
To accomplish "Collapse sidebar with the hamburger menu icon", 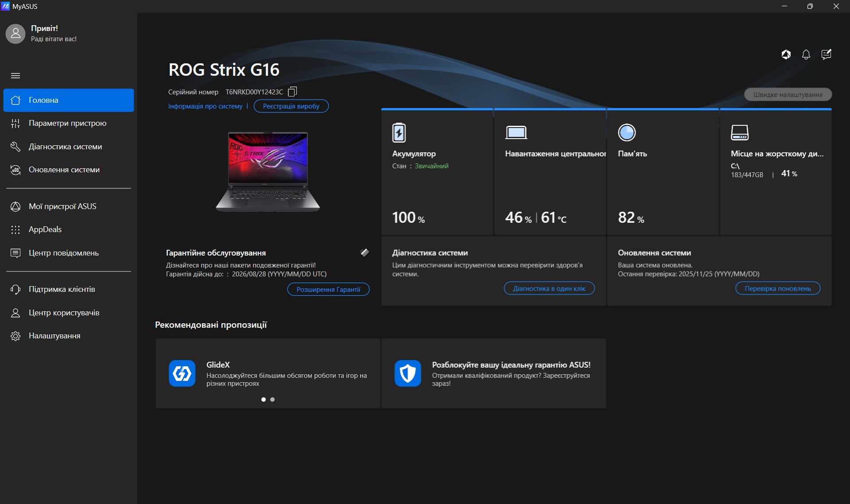I will pyautogui.click(x=16, y=76).
